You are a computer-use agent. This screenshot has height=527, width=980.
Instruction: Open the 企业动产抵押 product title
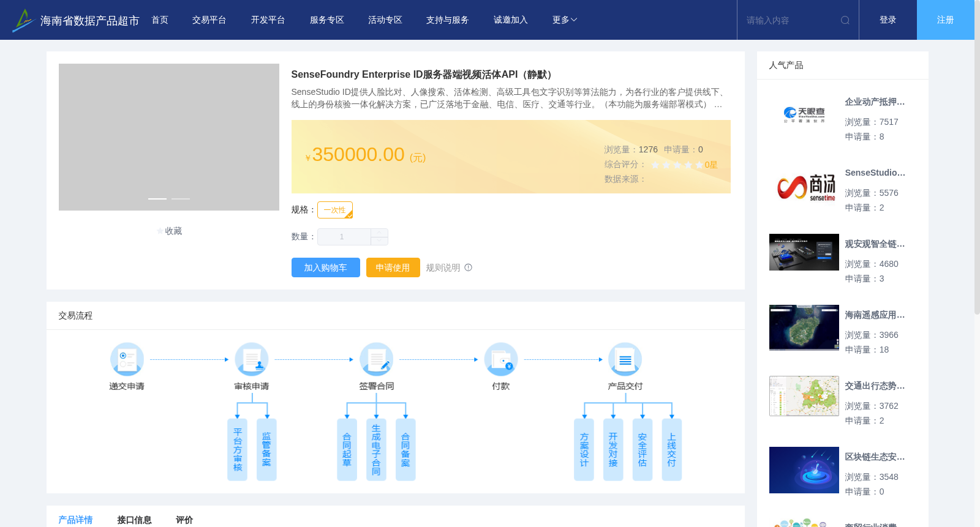(x=875, y=102)
